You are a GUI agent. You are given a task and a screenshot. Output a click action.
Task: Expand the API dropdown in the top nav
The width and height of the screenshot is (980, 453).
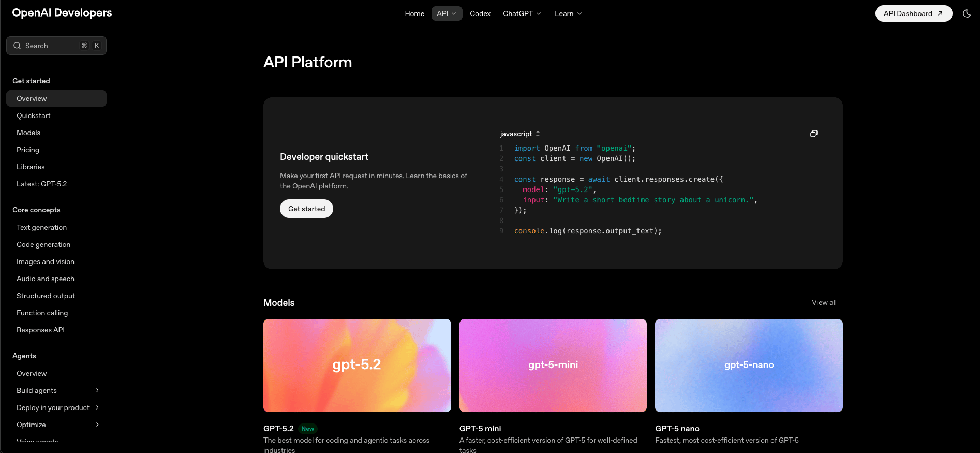click(447, 13)
